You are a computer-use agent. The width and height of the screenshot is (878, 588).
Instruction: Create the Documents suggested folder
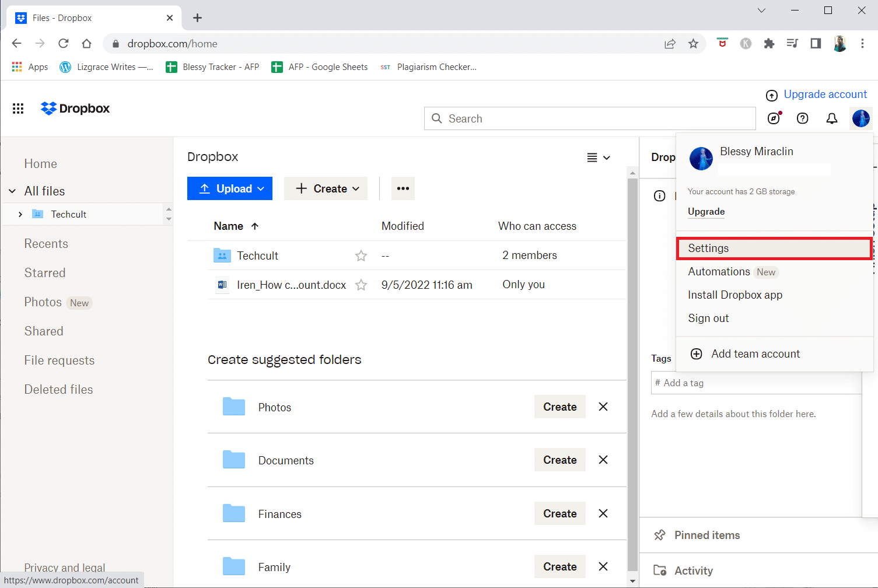[560, 460]
